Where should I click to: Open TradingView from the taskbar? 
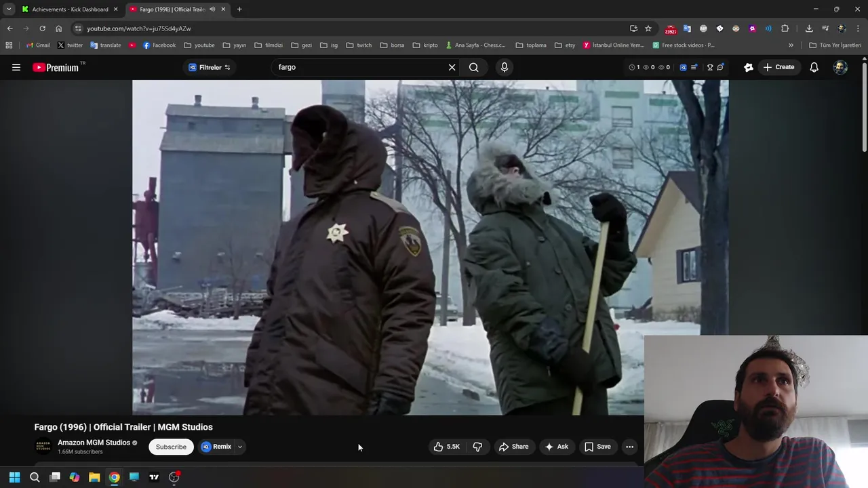pos(154,477)
